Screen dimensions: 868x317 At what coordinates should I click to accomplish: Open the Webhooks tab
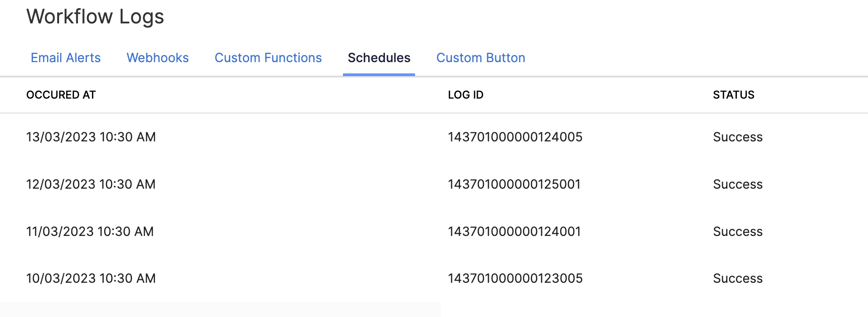[x=157, y=58]
